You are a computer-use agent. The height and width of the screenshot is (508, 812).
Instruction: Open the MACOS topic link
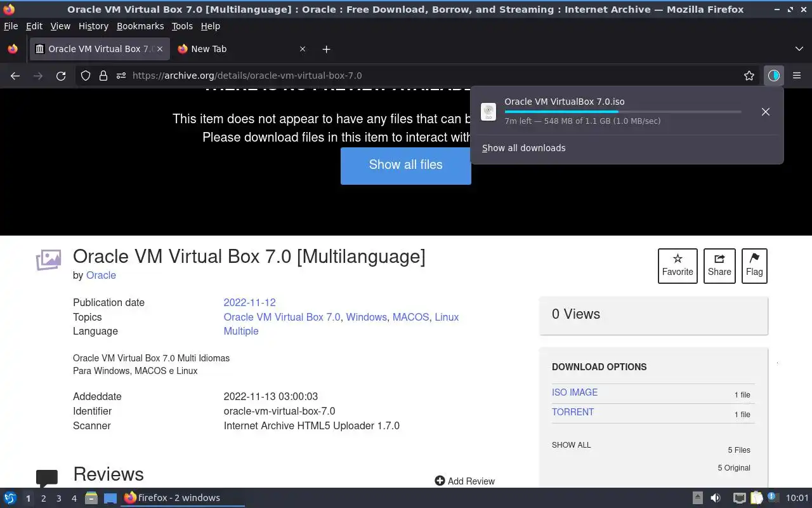pos(410,317)
